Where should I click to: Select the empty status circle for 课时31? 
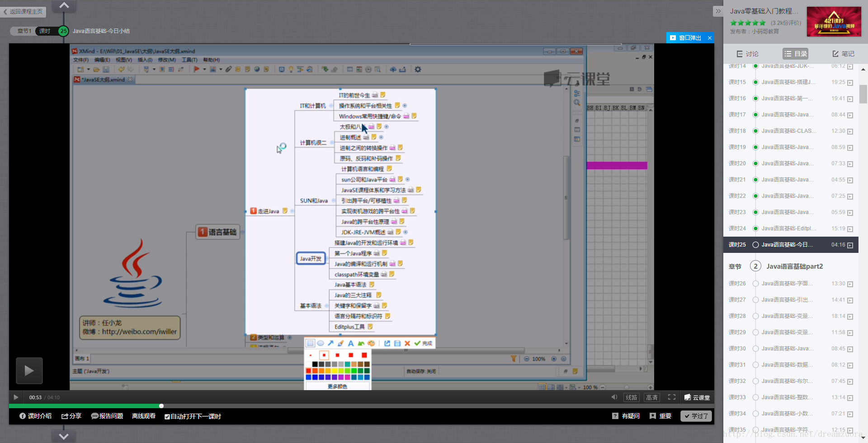click(755, 365)
